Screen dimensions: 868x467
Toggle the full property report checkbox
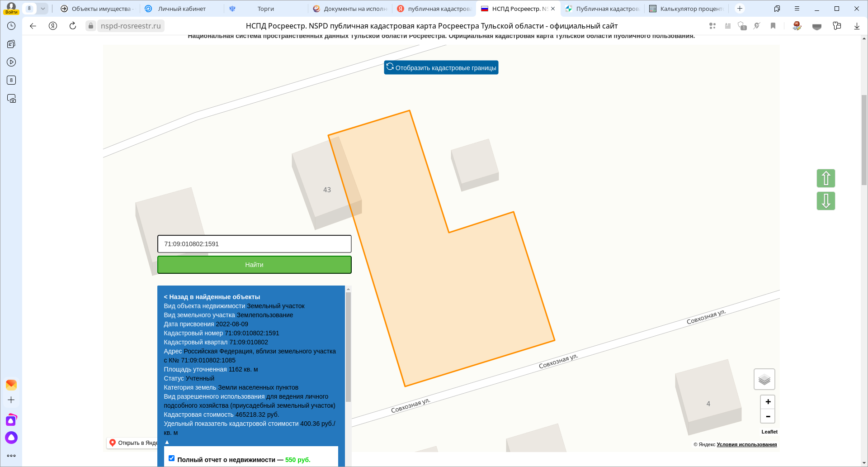coord(172,458)
